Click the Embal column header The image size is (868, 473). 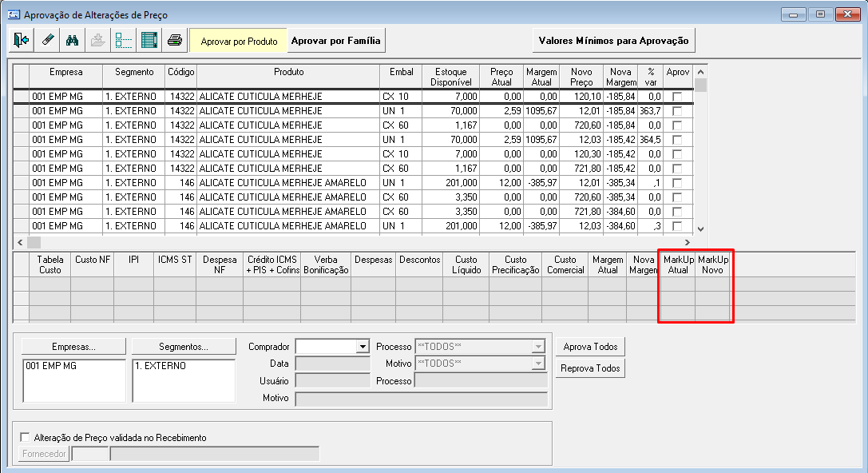[401, 77]
